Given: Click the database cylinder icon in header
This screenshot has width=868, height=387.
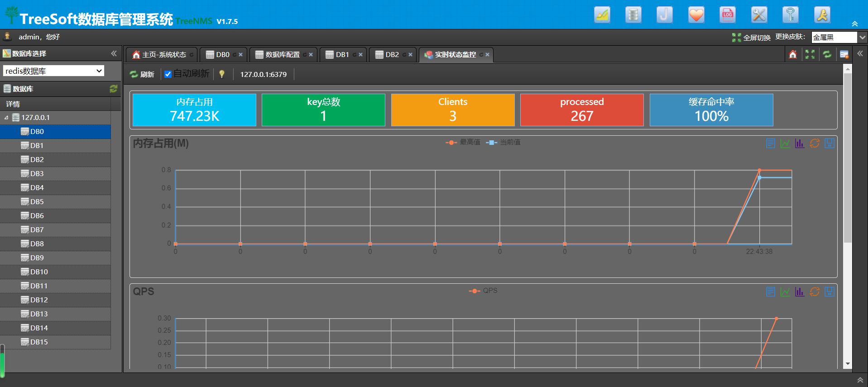Looking at the screenshot, I should pos(633,15).
